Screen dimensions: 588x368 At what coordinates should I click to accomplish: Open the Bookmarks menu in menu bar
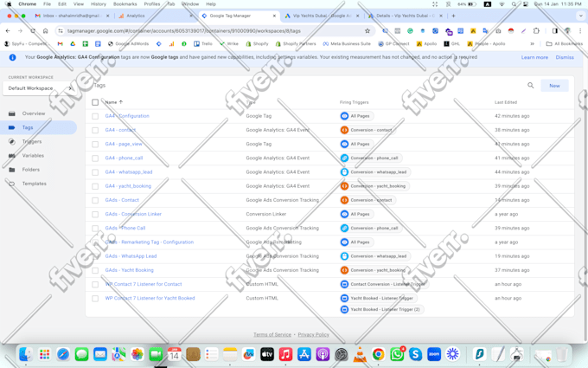125,4
